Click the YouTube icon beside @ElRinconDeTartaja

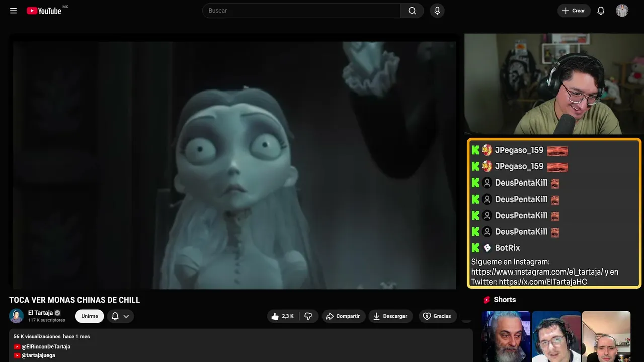click(x=17, y=347)
